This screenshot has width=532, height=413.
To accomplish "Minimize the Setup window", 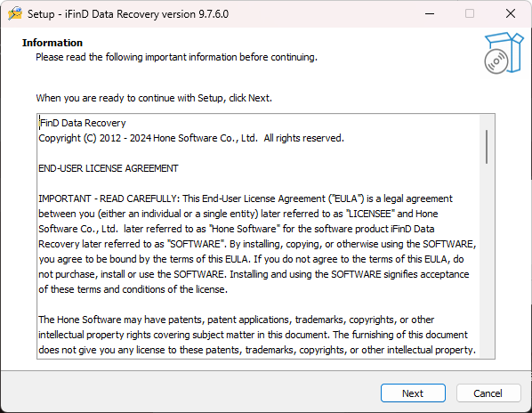I will pos(430,14).
